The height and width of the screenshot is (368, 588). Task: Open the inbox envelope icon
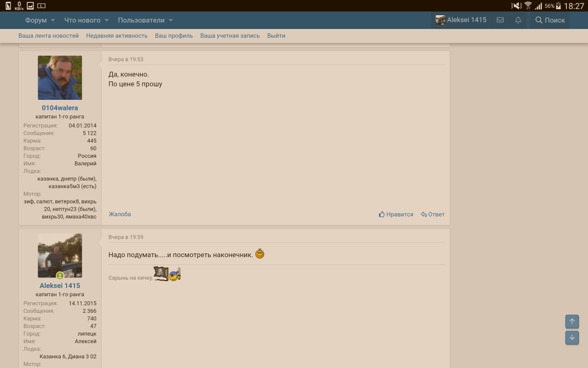pos(500,20)
